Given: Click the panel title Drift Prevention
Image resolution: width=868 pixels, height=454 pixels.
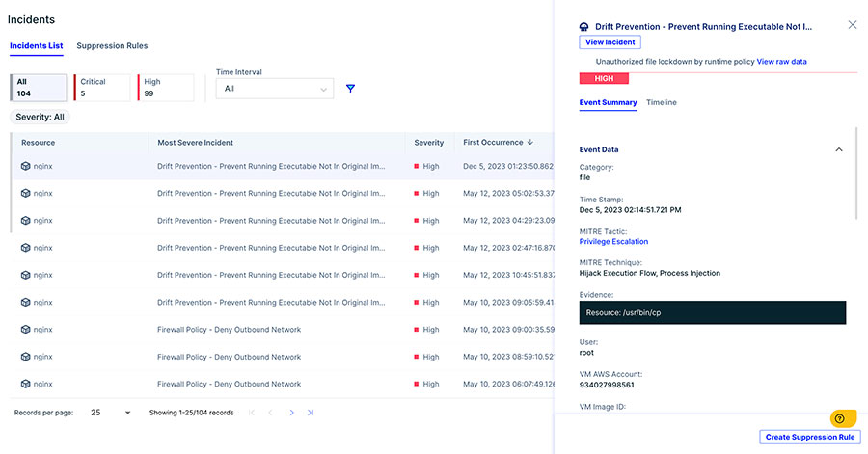Looking at the screenshot, I should pyautogui.click(x=703, y=27).
